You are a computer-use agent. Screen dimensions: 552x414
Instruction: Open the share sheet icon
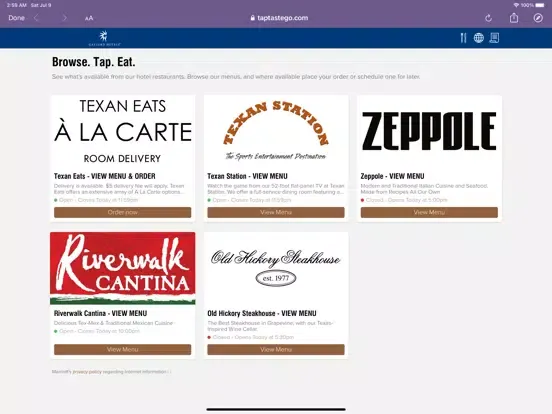point(514,18)
